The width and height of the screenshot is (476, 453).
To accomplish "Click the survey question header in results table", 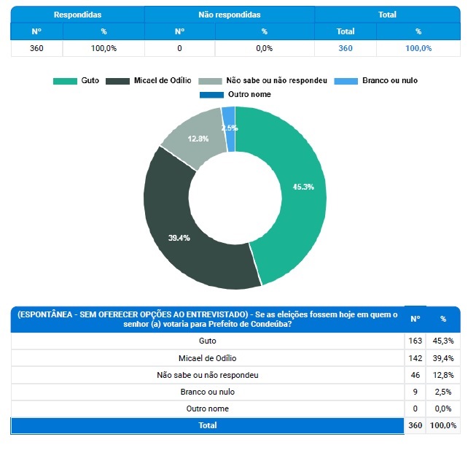I will (207, 320).
